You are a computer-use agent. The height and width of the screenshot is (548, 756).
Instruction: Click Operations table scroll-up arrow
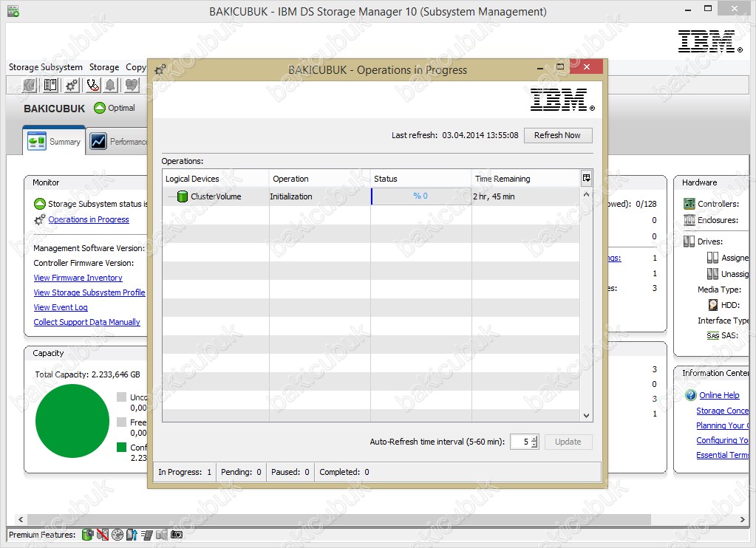[586, 195]
